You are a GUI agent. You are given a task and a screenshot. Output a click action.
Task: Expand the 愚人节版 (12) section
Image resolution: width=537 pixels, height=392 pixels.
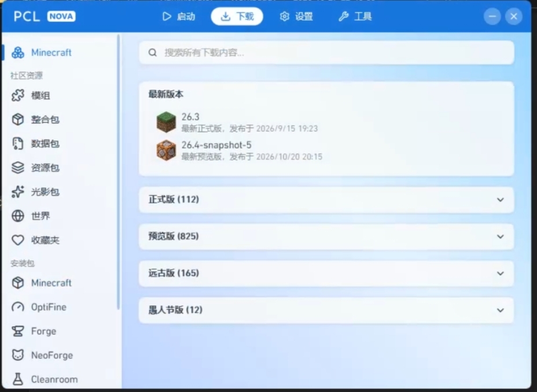pyautogui.click(x=326, y=310)
